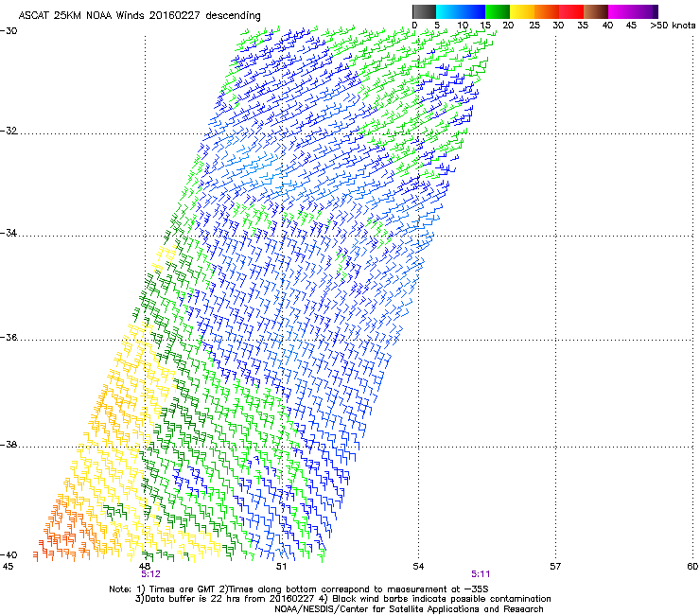Image resolution: width=700 pixels, height=615 pixels.
Task: Click the legend value '25'
Action: coord(534,26)
